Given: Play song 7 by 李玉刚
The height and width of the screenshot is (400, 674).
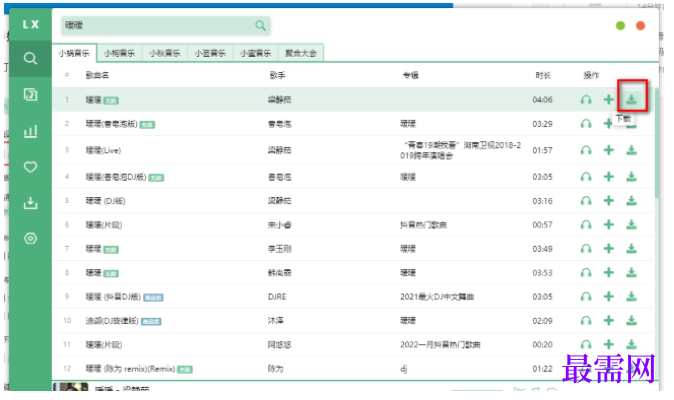Looking at the screenshot, I should click(586, 249).
